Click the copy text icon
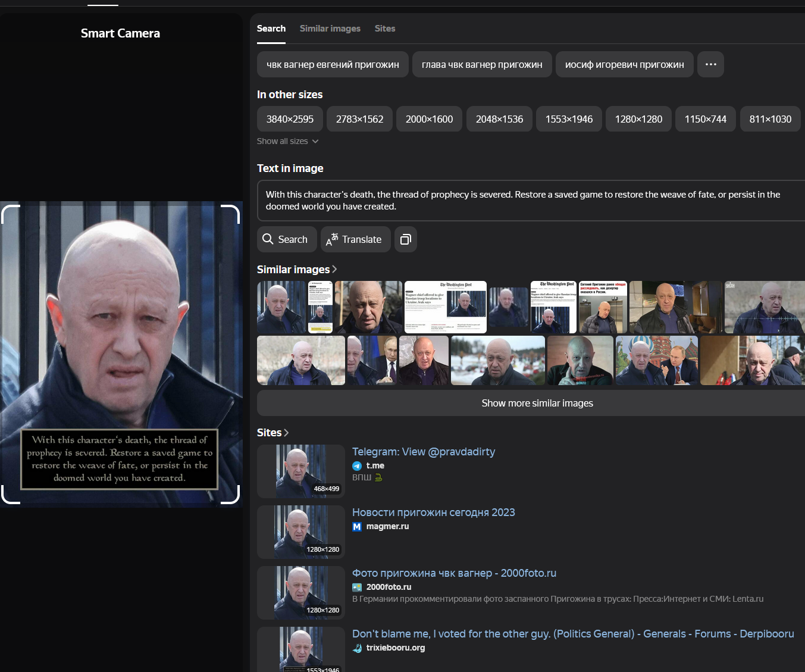Image resolution: width=805 pixels, height=672 pixels. 406,239
